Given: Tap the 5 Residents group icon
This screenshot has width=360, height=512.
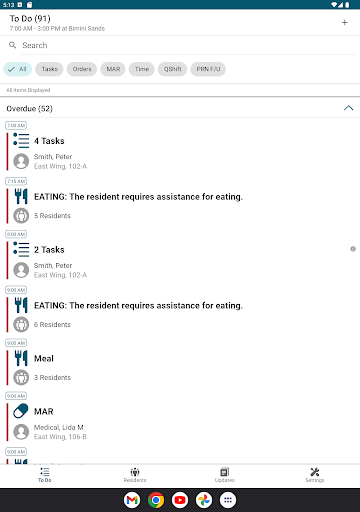Looking at the screenshot, I should (21, 215).
